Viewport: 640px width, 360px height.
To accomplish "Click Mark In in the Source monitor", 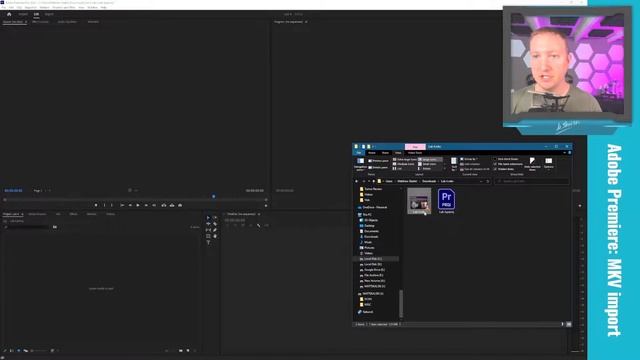I will 104,205.
